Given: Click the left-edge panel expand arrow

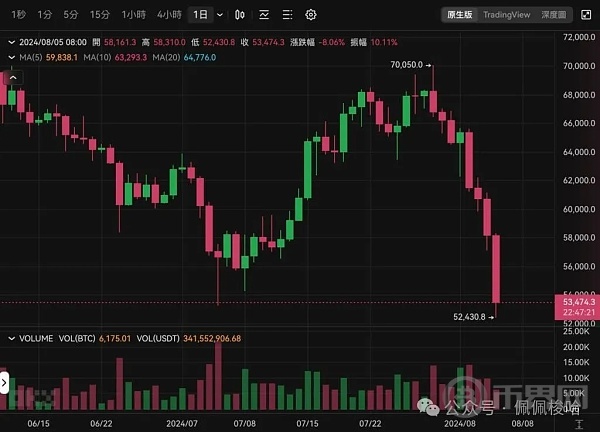Looking at the screenshot, I should tap(4, 383).
